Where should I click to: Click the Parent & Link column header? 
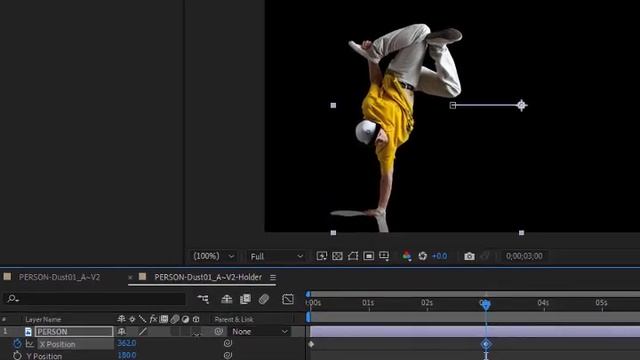(234, 319)
